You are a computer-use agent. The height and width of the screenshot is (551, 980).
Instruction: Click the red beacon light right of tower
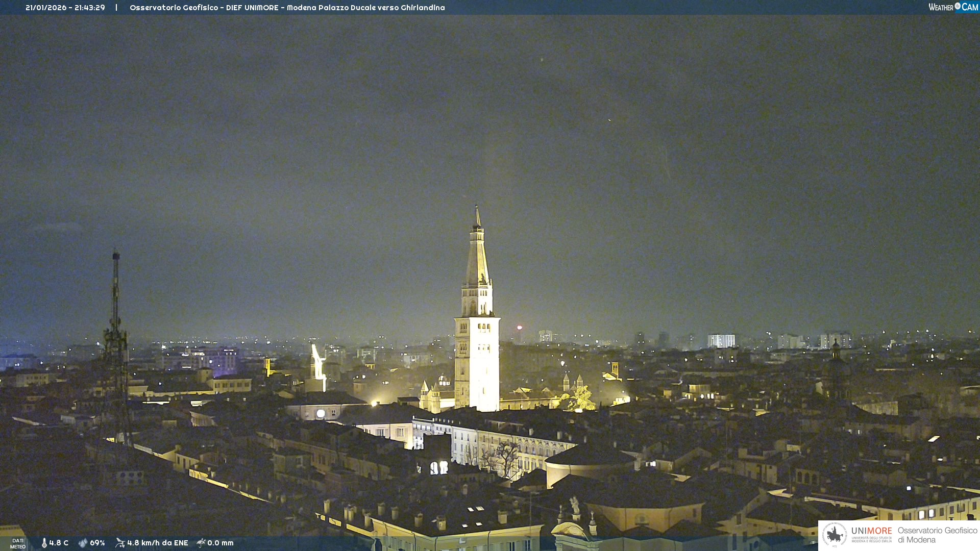[x=520, y=328]
